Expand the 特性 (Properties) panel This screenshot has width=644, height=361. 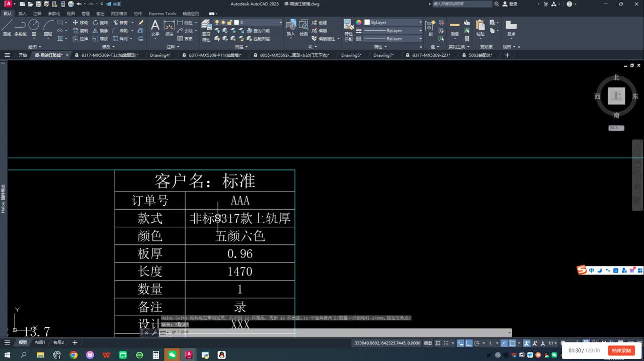(381, 47)
